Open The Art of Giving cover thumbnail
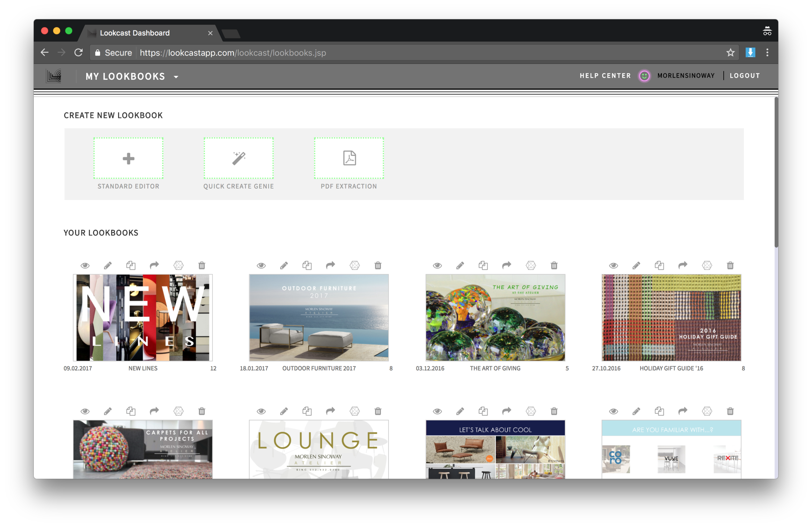 tap(495, 318)
